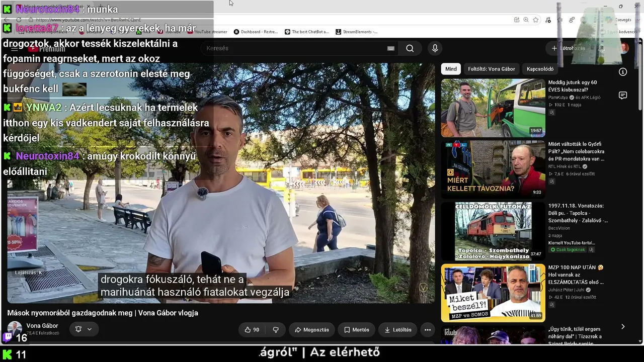The height and width of the screenshot is (362, 644).
Task: Open the favorites list star icon
Action: coord(560,20)
